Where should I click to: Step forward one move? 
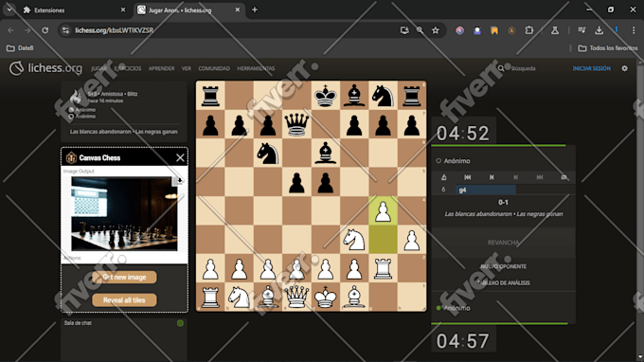tap(515, 177)
